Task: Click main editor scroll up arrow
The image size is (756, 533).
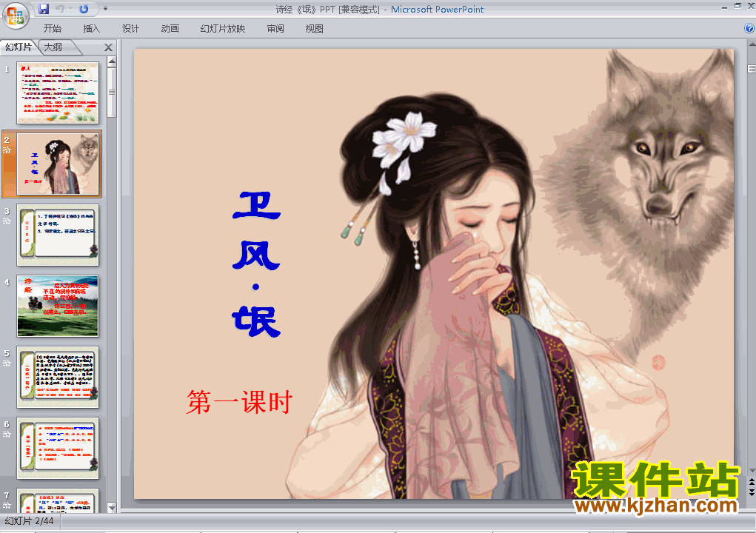Action: [752, 44]
